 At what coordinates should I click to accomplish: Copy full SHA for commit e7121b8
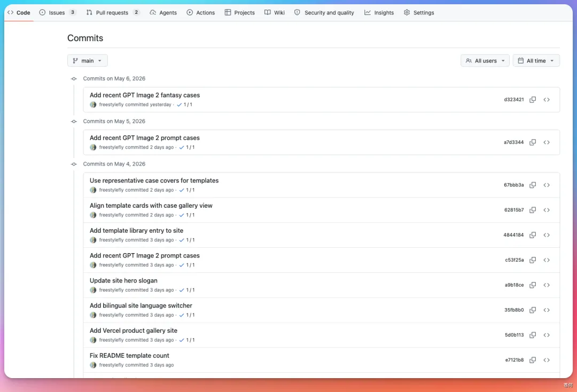(533, 360)
